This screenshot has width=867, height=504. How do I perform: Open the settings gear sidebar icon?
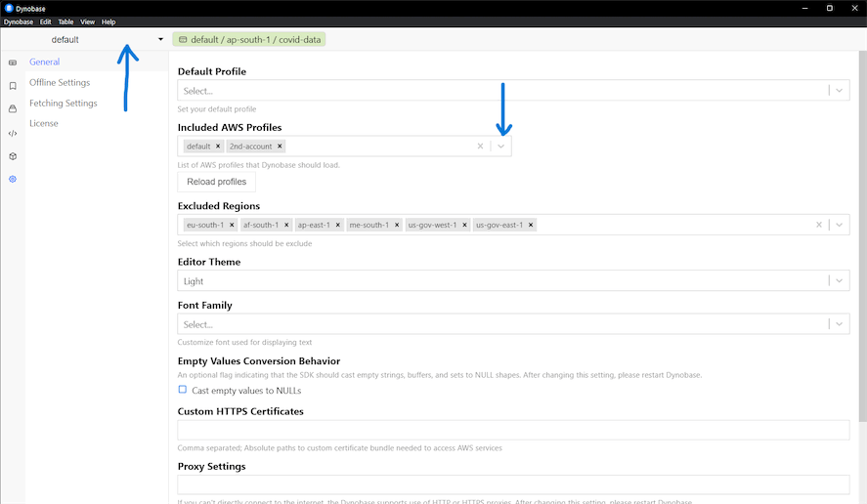coord(13,179)
